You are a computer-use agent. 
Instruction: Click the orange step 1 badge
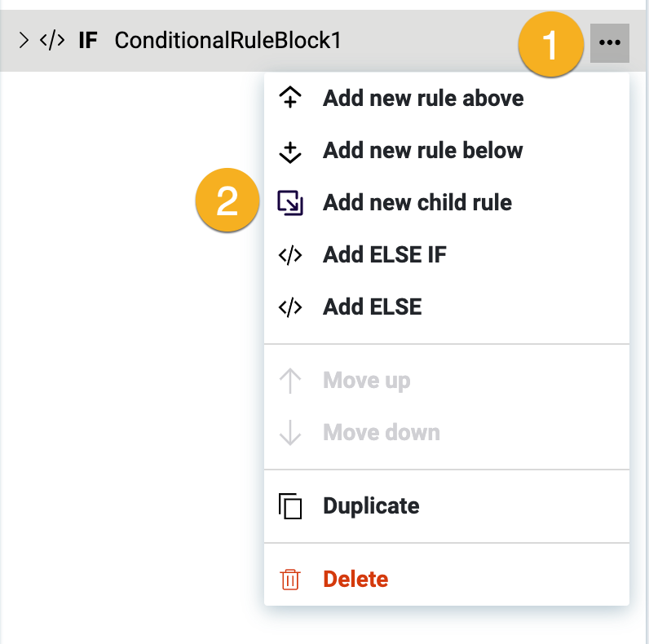550,45
